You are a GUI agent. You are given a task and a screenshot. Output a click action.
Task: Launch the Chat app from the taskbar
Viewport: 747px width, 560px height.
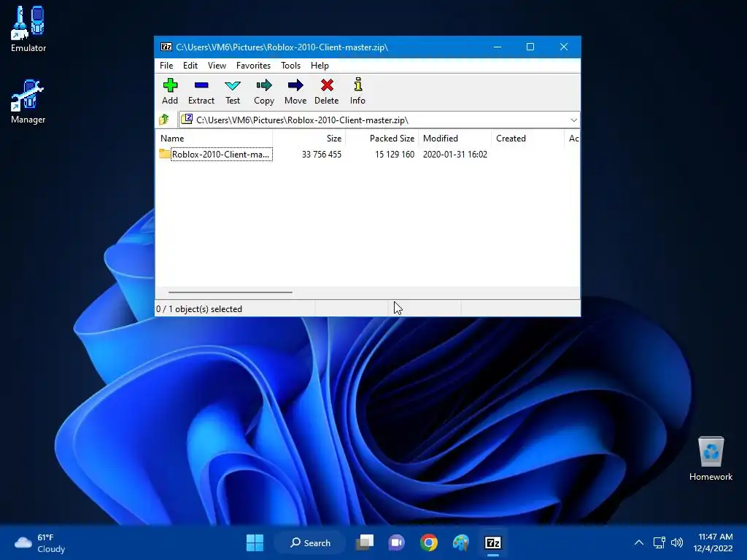pos(396,542)
